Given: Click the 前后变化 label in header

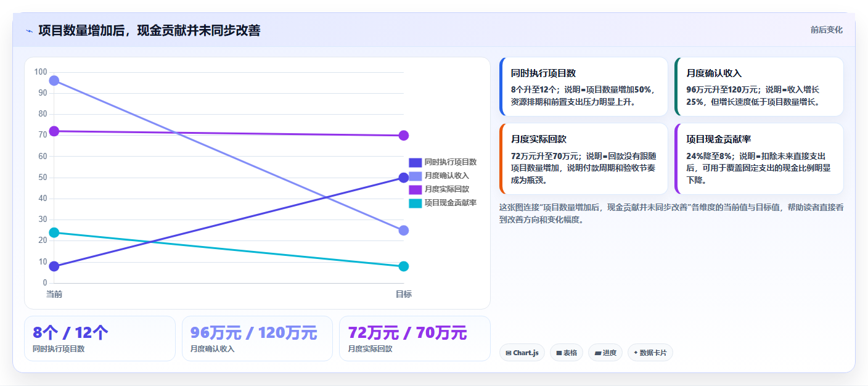Looking at the screenshot, I should click(x=827, y=30).
